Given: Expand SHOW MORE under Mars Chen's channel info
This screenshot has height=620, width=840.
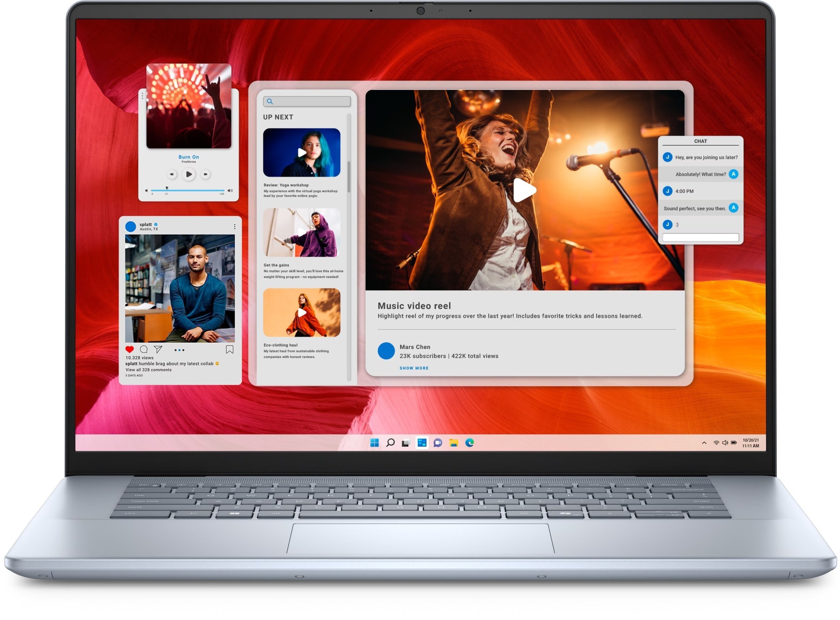Looking at the screenshot, I should click(x=414, y=368).
